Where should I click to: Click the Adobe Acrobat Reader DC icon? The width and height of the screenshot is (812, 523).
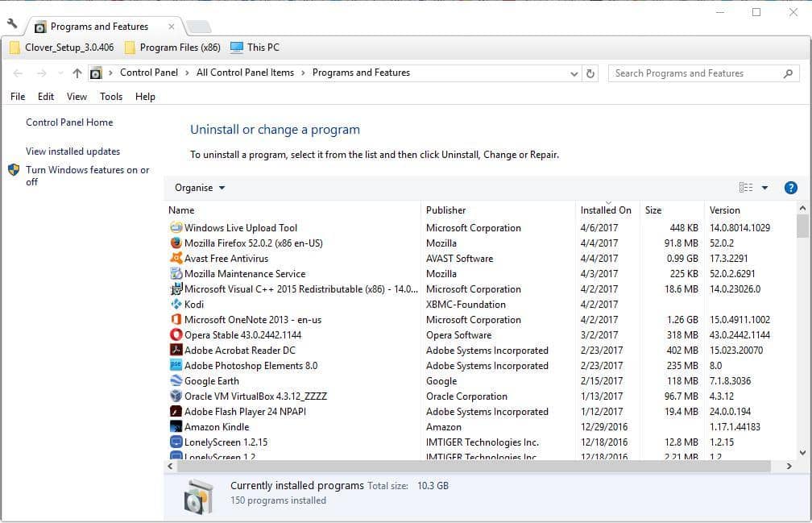pos(176,351)
